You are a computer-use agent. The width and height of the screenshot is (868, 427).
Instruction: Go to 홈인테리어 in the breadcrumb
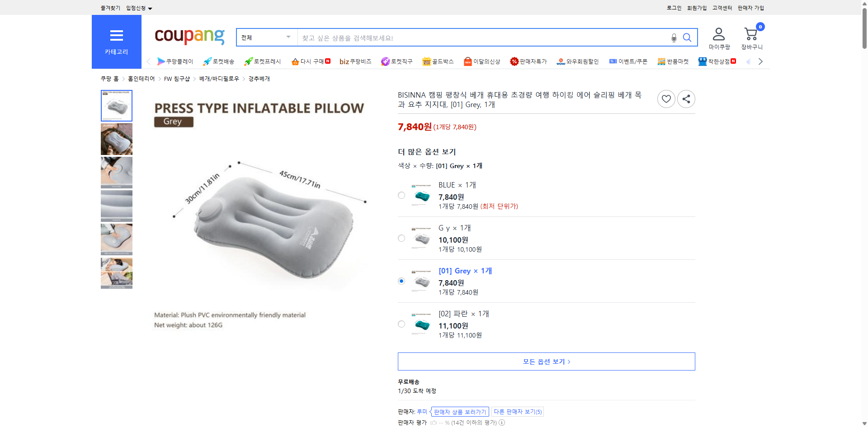click(141, 78)
